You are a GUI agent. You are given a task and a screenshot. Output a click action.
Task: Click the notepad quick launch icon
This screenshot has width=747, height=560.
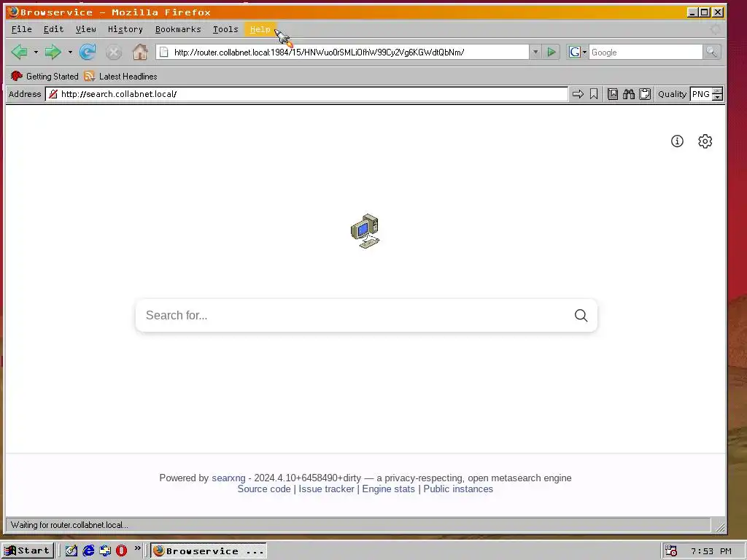[x=71, y=551]
